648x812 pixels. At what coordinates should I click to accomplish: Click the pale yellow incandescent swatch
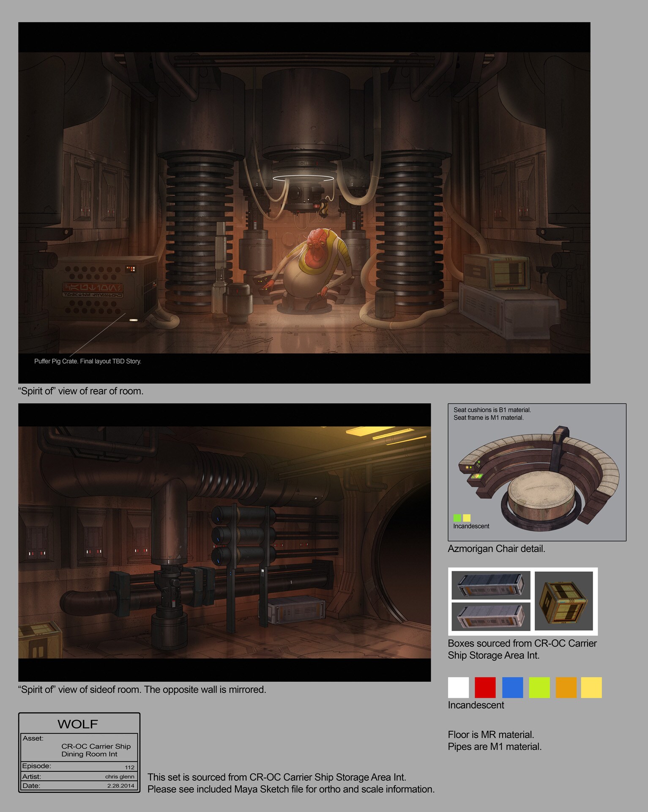(x=591, y=687)
